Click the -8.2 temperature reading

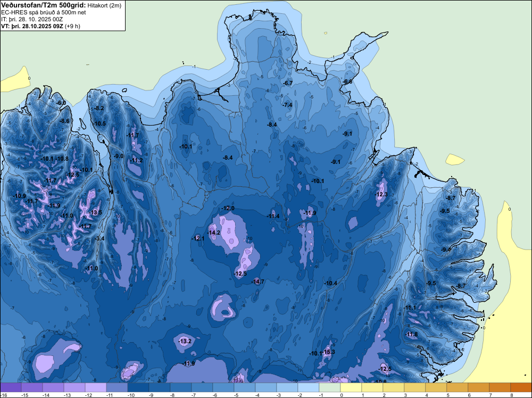(x=99, y=108)
